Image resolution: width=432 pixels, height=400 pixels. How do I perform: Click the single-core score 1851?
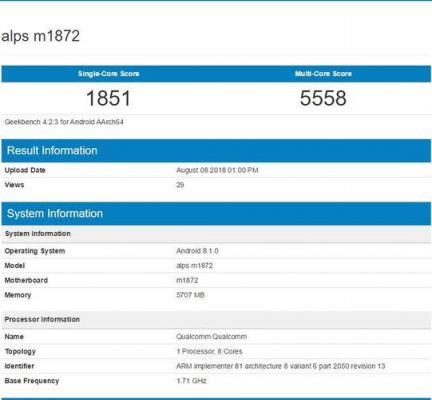[x=108, y=98]
